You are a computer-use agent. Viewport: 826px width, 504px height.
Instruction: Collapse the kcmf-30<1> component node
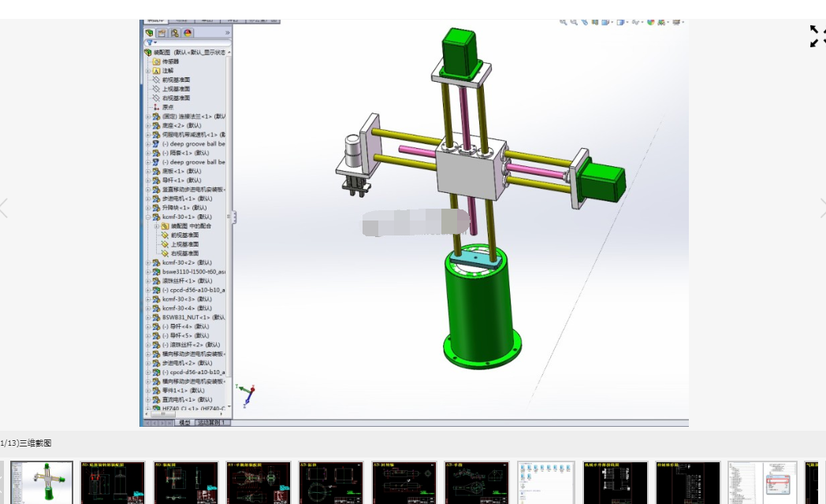click(x=147, y=217)
